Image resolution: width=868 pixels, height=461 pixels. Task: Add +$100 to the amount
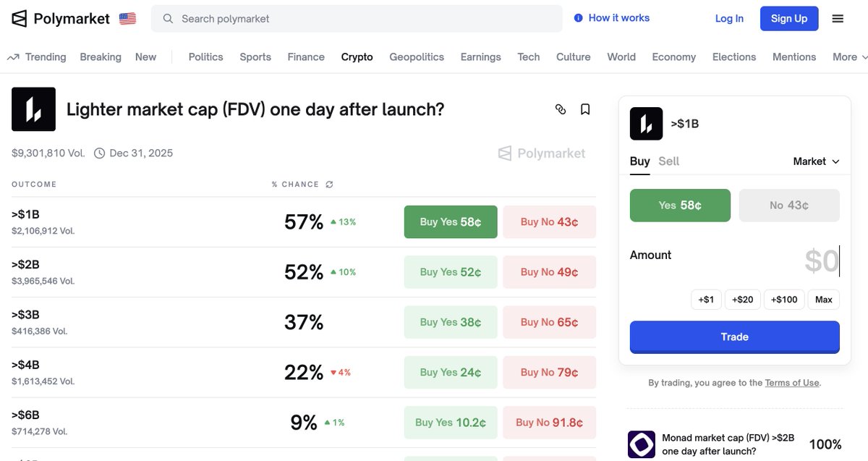(784, 300)
